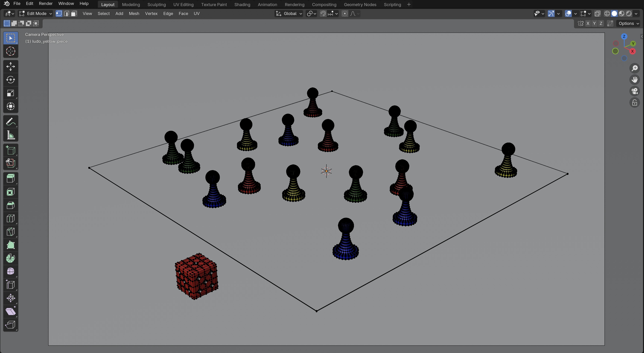This screenshot has width=644, height=353.
Task: Activate the Shrink/Fatten tool
Action: pyautogui.click(x=10, y=298)
